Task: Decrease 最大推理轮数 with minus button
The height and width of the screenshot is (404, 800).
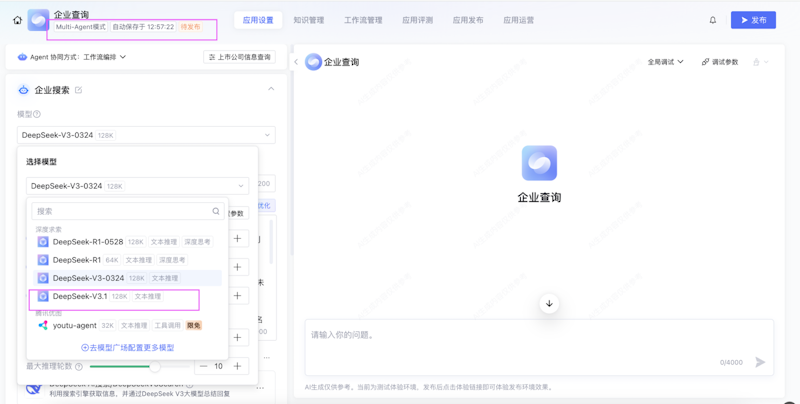Action: tap(204, 366)
